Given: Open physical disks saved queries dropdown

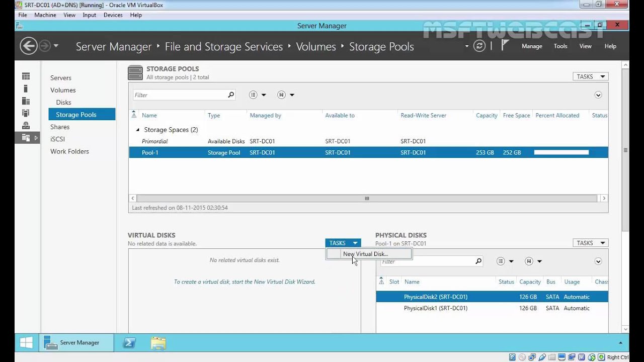Looking at the screenshot, I should pos(533,261).
